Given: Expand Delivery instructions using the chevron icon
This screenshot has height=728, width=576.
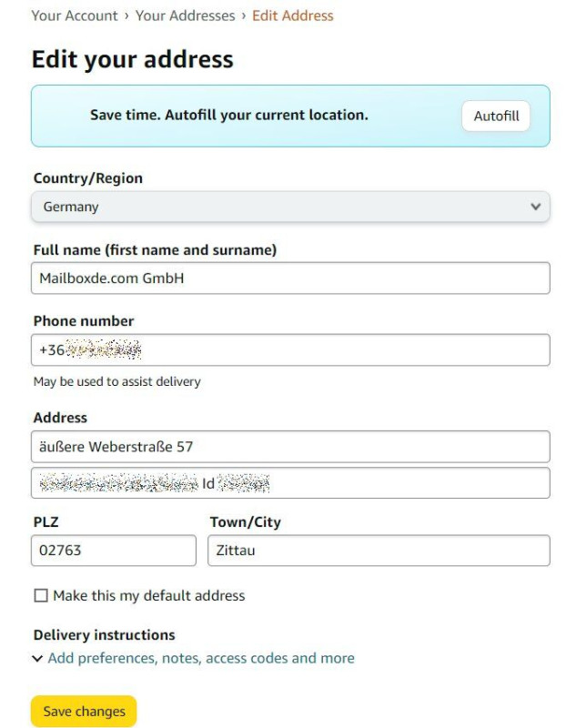Looking at the screenshot, I should click(37, 658).
